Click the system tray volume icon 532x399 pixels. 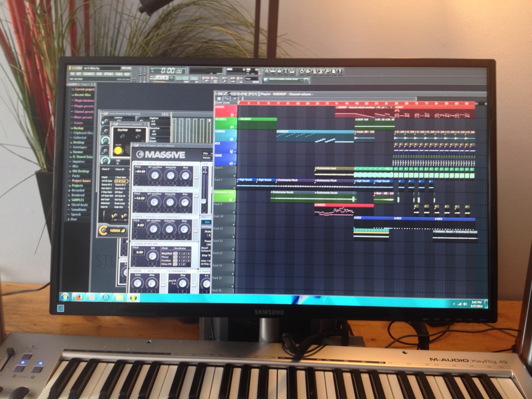point(465,304)
